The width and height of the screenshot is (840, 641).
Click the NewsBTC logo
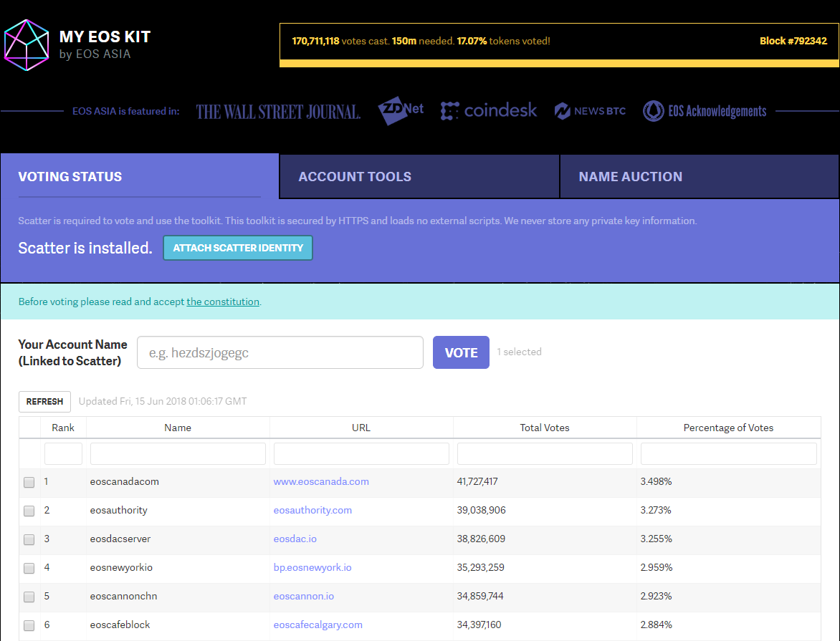pyautogui.click(x=590, y=111)
